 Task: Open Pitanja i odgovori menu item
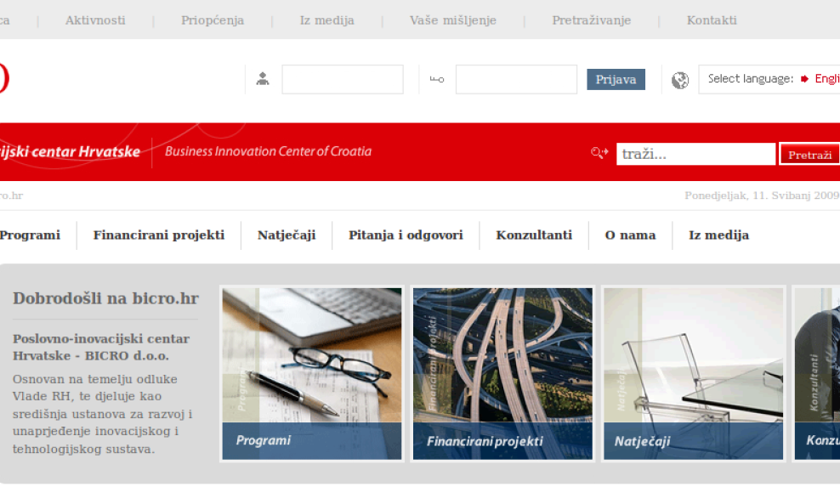point(406,235)
